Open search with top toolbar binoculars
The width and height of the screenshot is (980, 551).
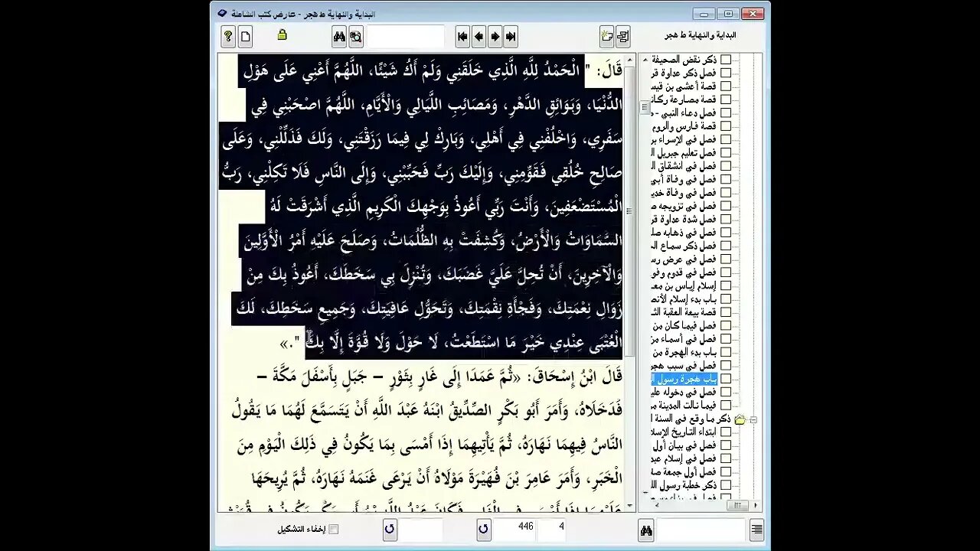pos(339,36)
